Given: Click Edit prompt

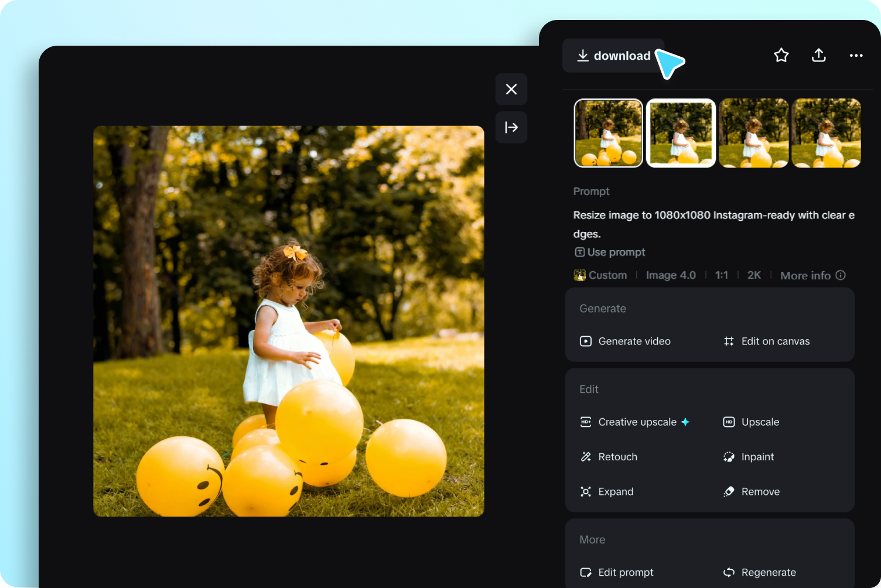Looking at the screenshot, I should tap(616, 572).
